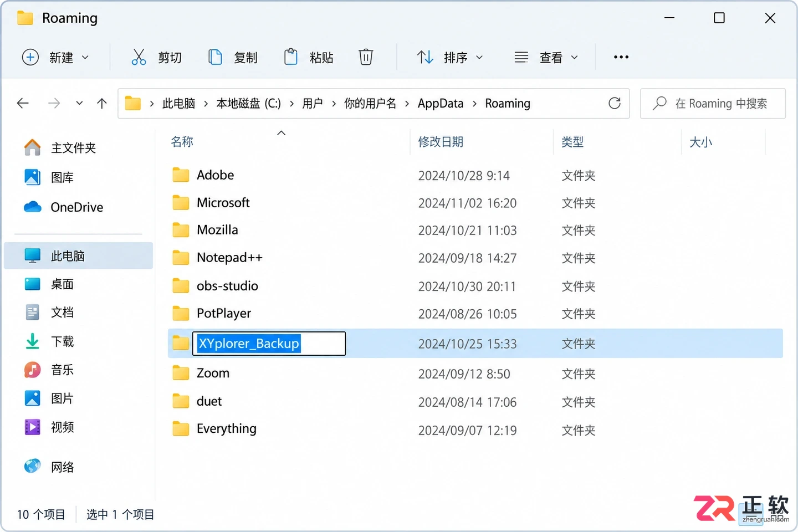Viewport: 798px width, 532px height.
Task: Go up one folder level arrow
Action: tap(102, 103)
